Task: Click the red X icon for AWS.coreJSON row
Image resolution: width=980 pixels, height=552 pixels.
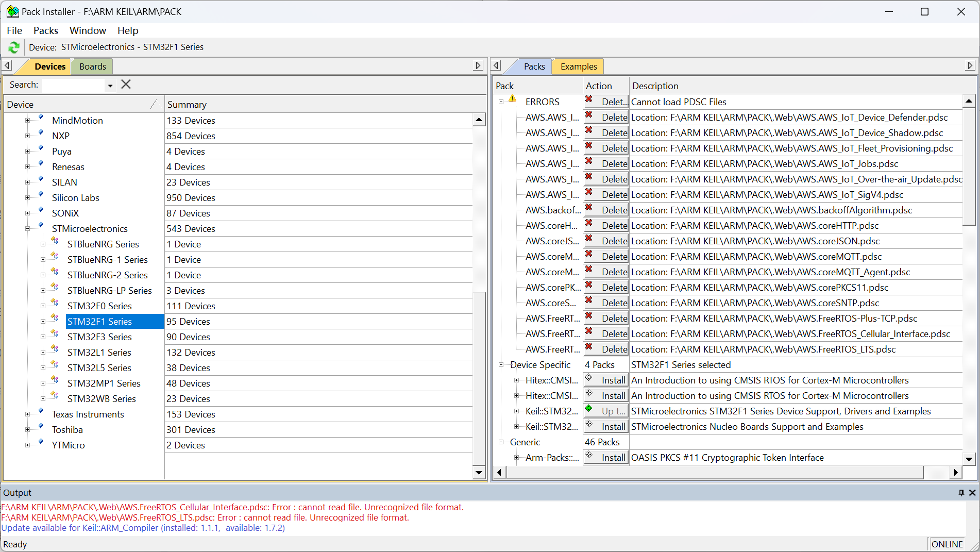Action: click(589, 238)
